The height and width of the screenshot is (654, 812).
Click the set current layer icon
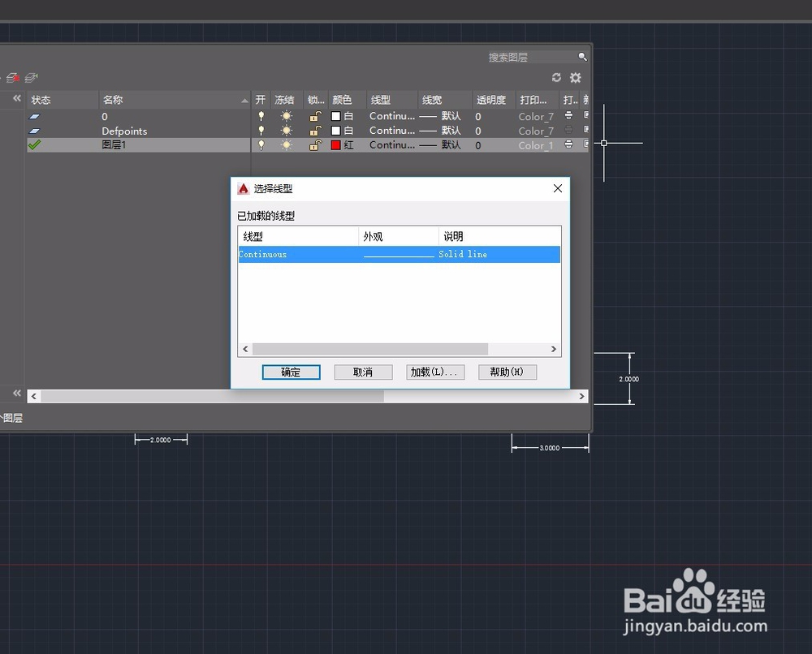coord(32,78)
